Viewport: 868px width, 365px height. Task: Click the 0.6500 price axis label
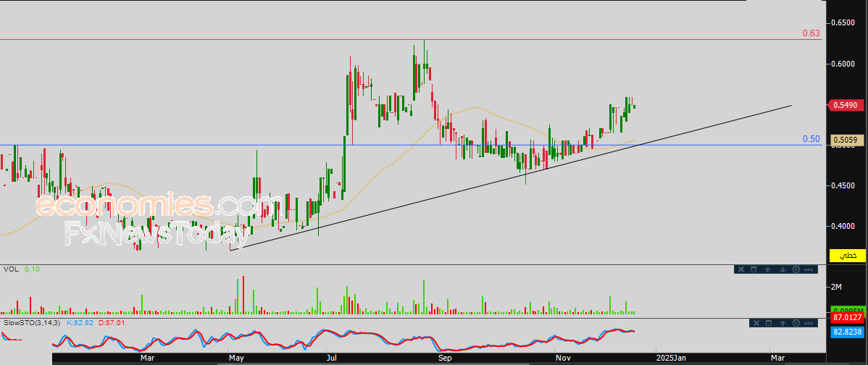[844, 22]
